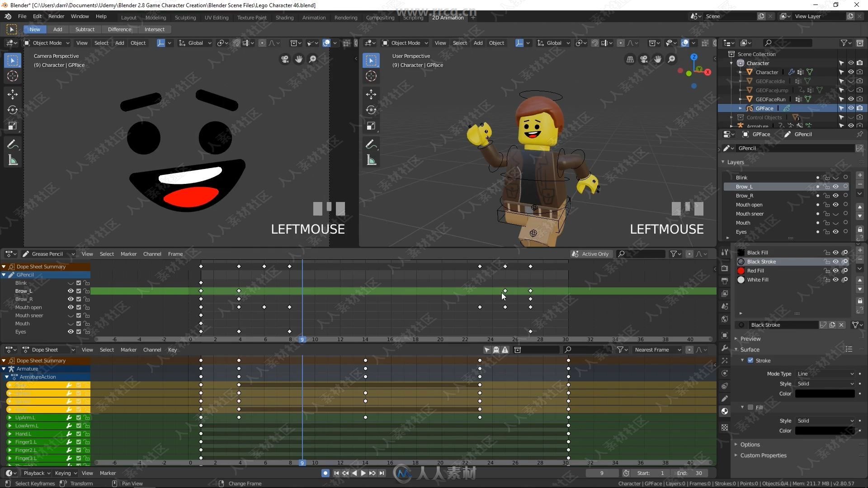Open the File menu
The height and width of the screenshot is (488, 868).
[22, 16]
